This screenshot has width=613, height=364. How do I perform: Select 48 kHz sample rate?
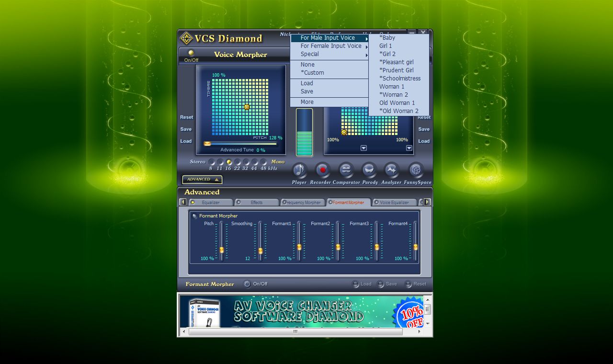point(263,162)
